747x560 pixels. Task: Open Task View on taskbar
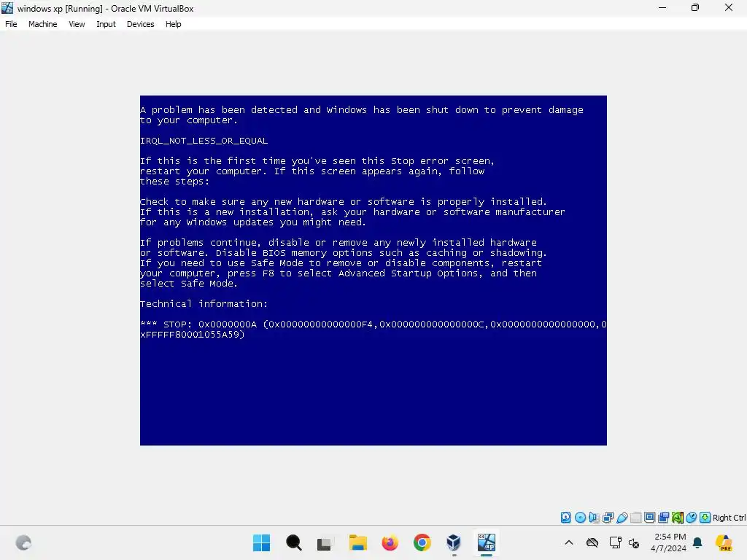pyautogui.click(x=325, y=543)
